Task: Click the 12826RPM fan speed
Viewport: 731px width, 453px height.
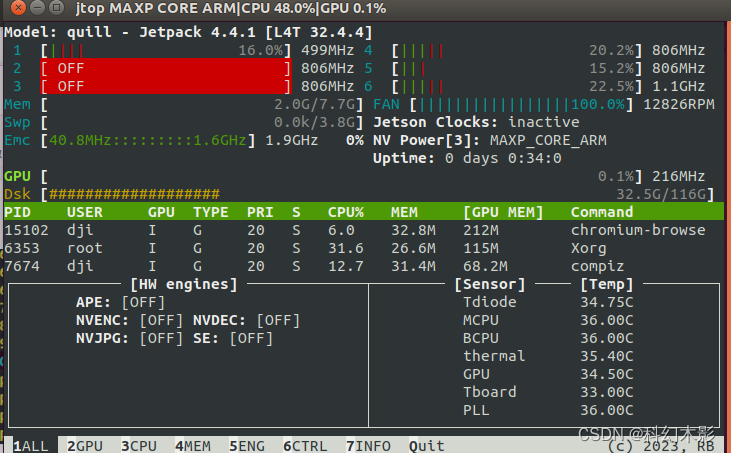Action: click(679, 104)
